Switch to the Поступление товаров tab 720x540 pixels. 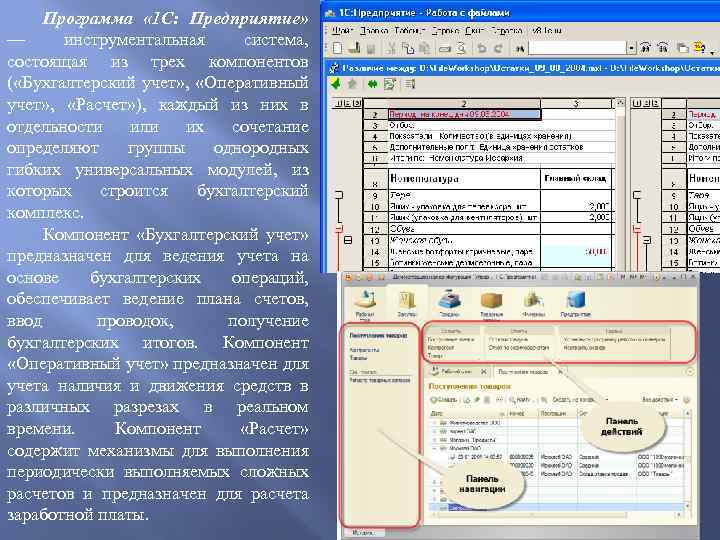click(523, 371)
